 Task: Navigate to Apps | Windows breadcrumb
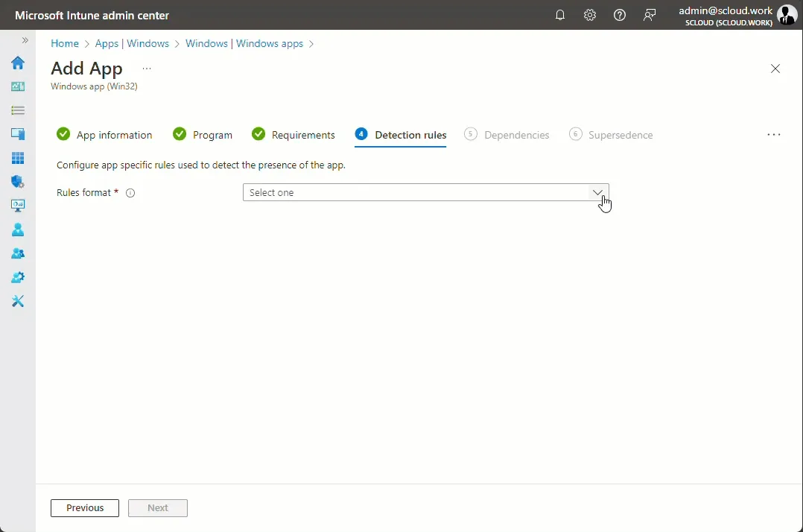tap(132, 43)
